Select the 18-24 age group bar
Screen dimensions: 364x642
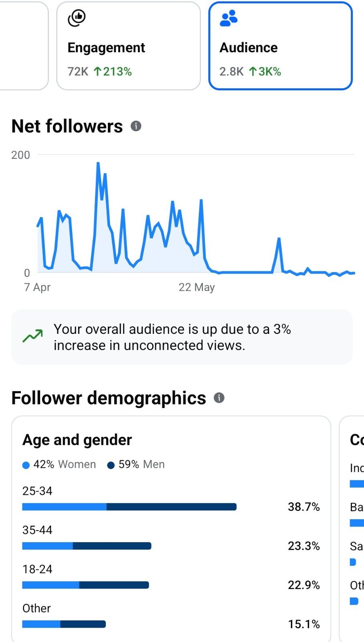[85, 585]
